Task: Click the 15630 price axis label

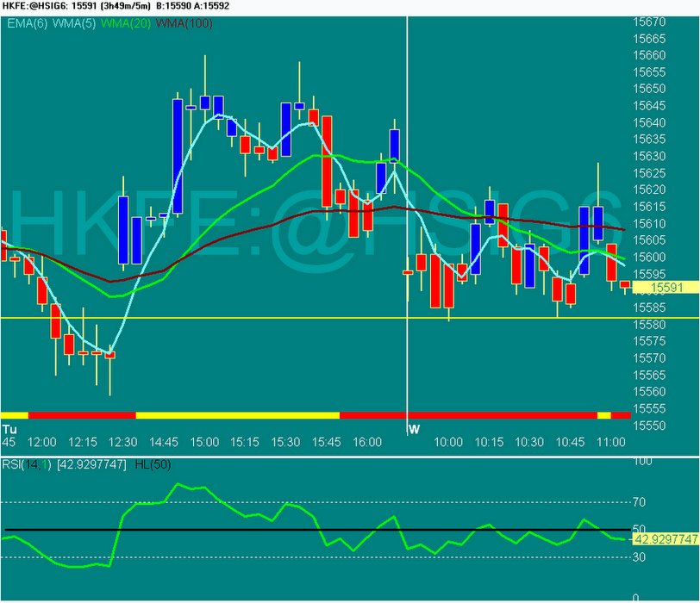Action: 649,156
